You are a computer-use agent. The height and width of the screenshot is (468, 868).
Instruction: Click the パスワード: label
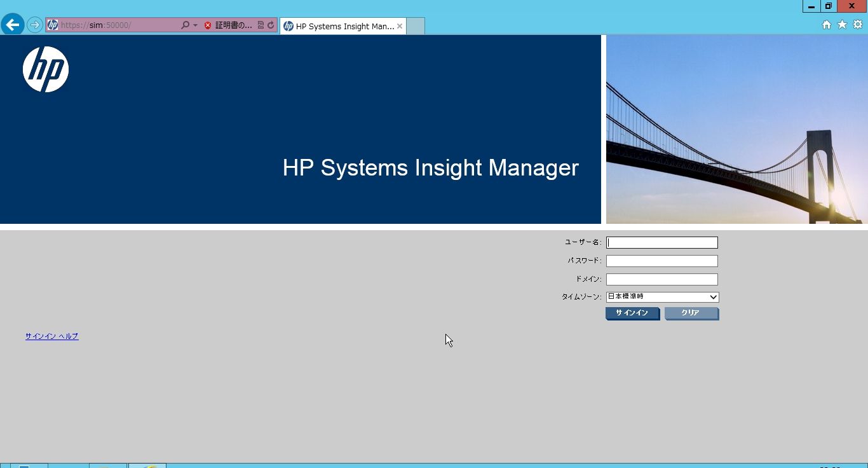pyautogui.click(x=585, y=261)
